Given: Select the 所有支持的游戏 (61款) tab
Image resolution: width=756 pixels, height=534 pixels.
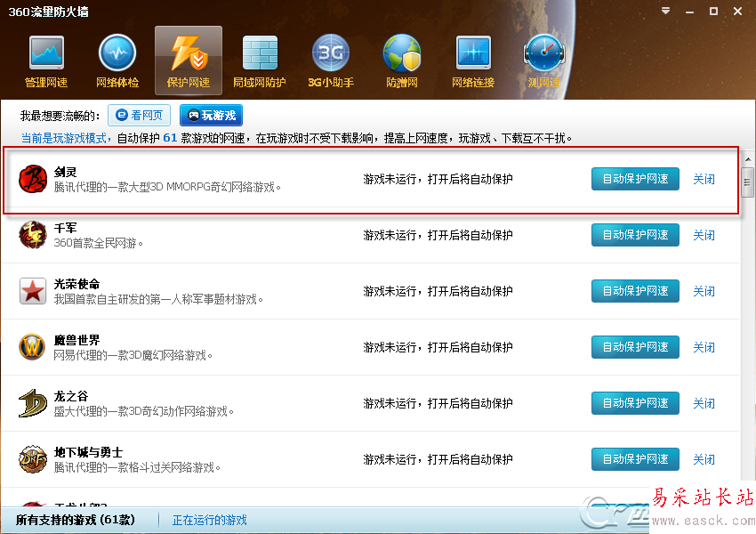Looking at the screenshot, I should click(76, 520).
